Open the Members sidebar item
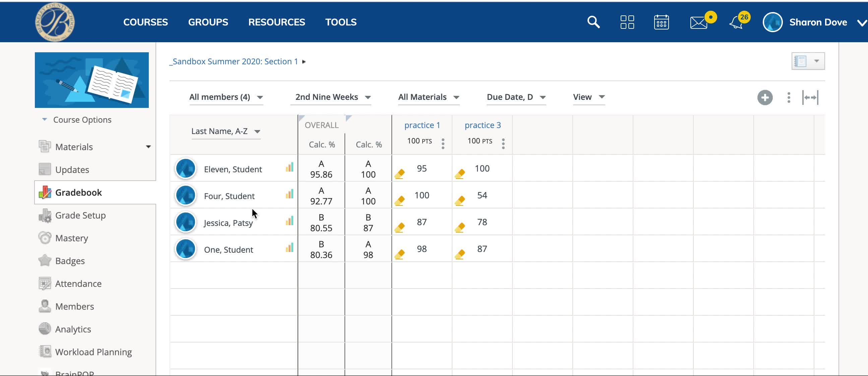The height and width of the screenshot is (376, 868). point(74,307)
